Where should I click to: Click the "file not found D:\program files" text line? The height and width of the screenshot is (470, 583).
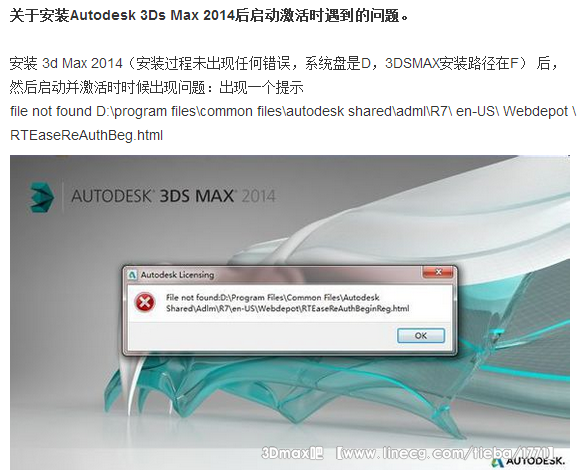point(293,111)
